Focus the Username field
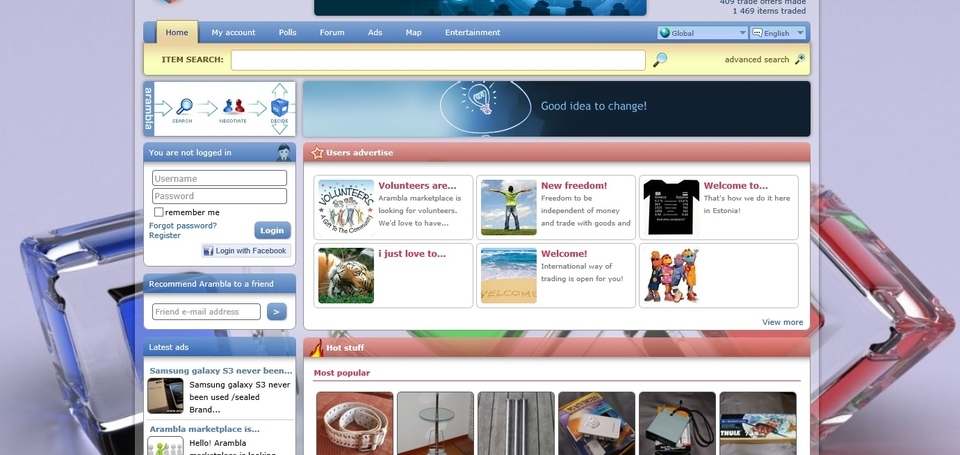The height and width of the screenshot is (455, 960). click(x=220, y=178)
